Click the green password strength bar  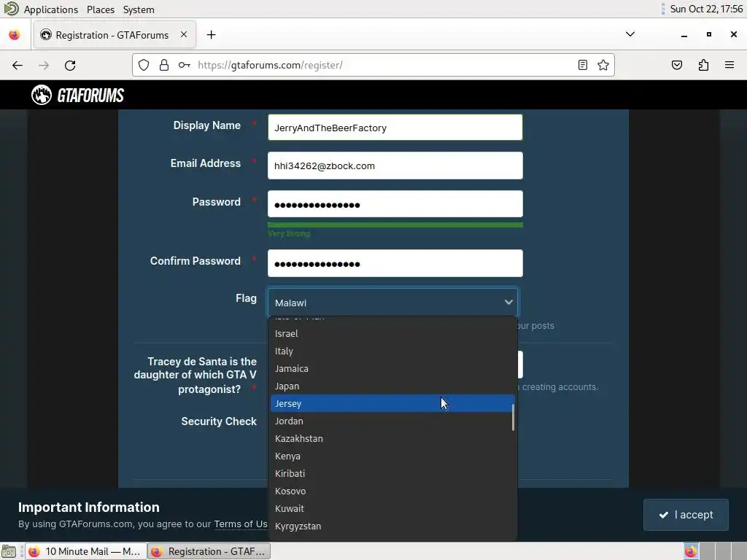click(395, 225)
